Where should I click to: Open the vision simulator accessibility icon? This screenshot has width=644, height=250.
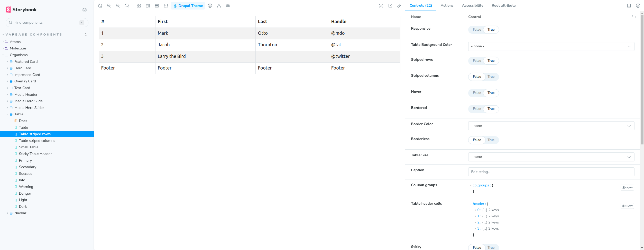pos(210,6)
